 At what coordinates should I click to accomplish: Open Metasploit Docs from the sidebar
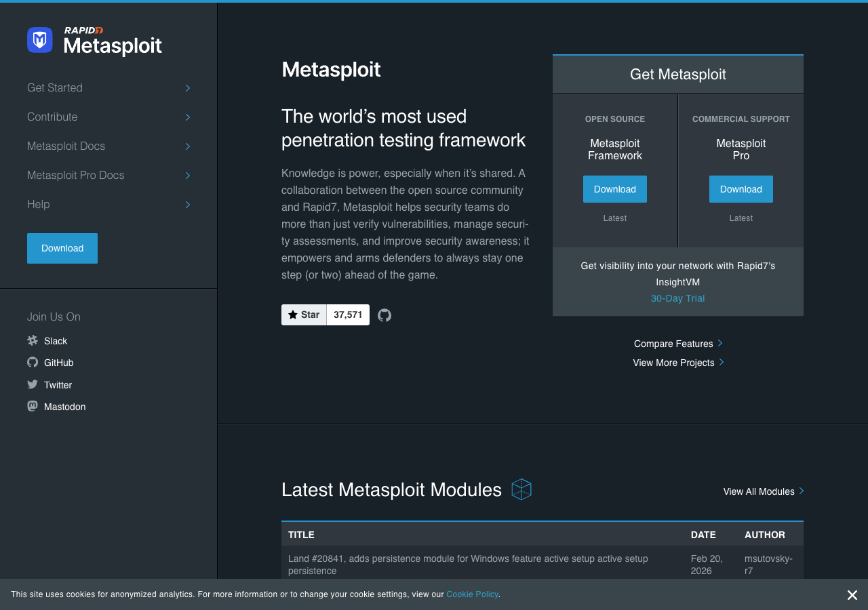point(66,146)
